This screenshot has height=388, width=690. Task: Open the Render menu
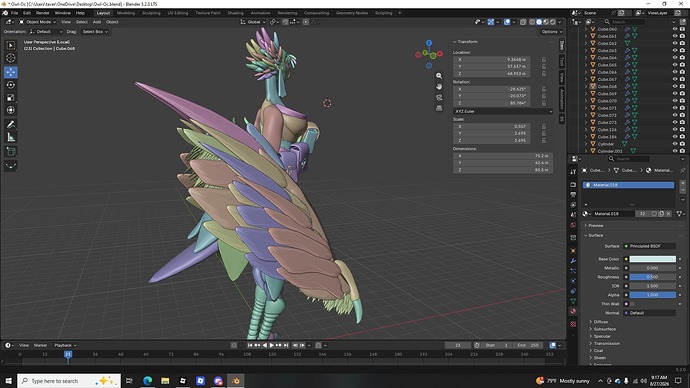(x=43, y=13)
